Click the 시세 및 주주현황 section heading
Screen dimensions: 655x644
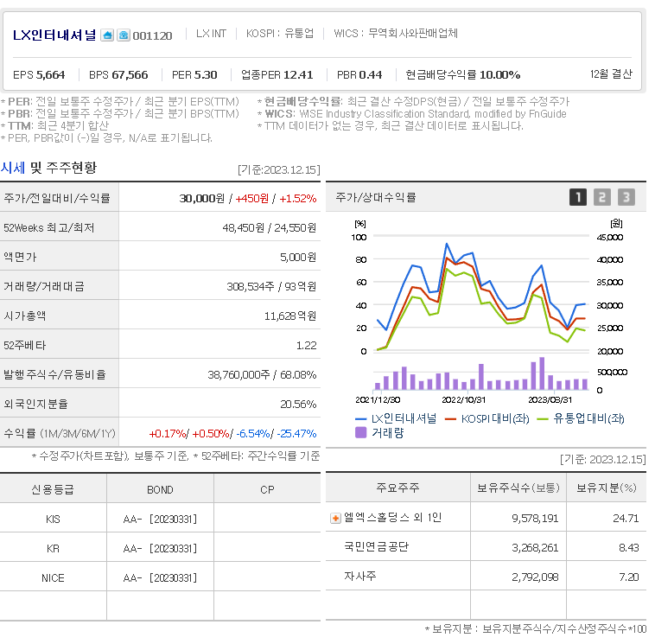point(48,168)
